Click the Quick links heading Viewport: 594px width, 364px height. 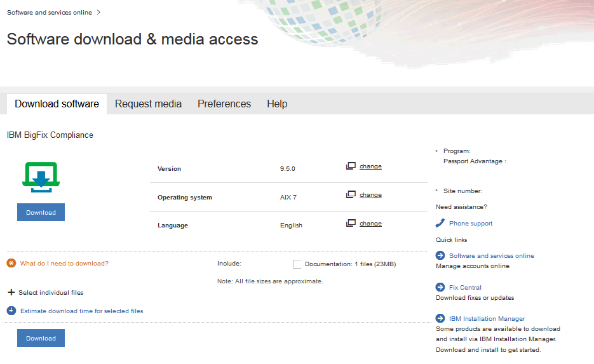(x=451, y=239)
